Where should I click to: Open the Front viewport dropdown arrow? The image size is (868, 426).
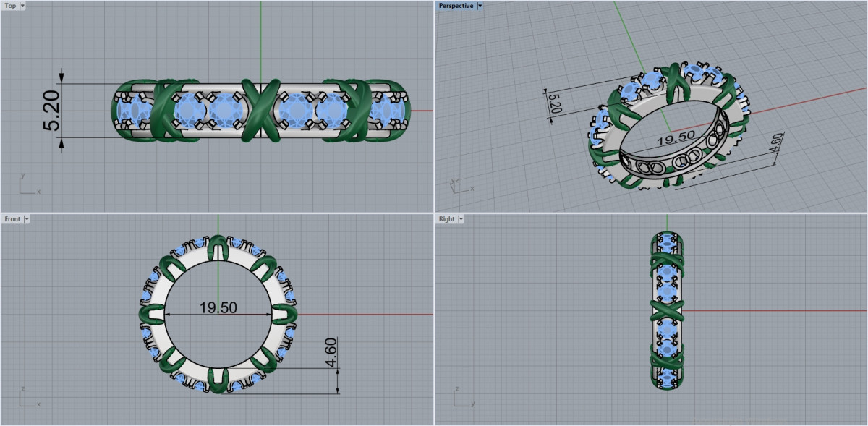point(26,218)
